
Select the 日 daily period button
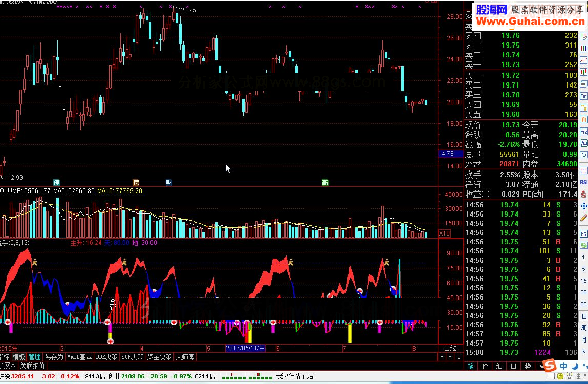click(x=583, y=316)
